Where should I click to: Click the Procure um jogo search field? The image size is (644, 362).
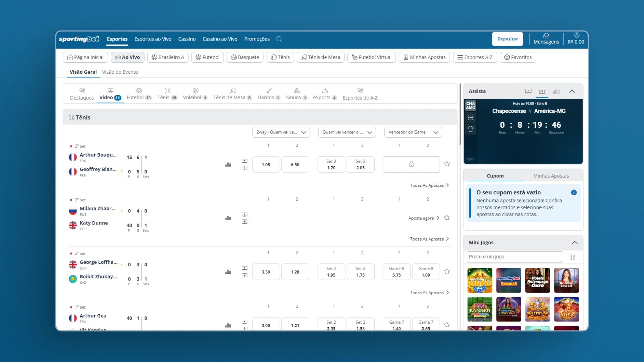pyautogui.click(x=515, y=257)
